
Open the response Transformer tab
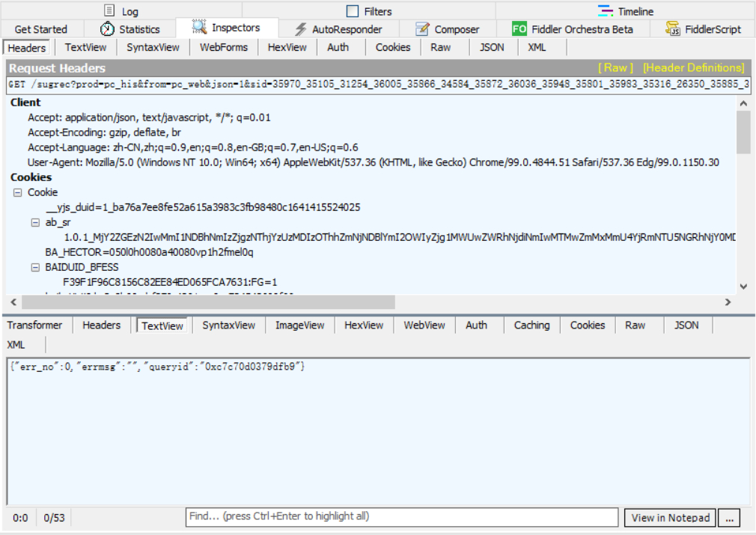click(34, 325)
